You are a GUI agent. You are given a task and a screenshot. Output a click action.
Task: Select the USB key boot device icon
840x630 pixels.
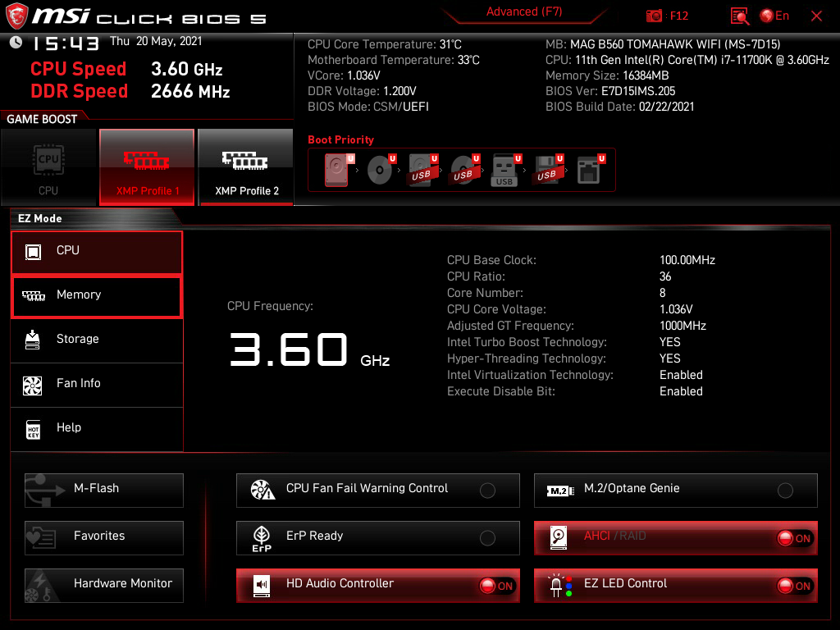click(505, 171)
